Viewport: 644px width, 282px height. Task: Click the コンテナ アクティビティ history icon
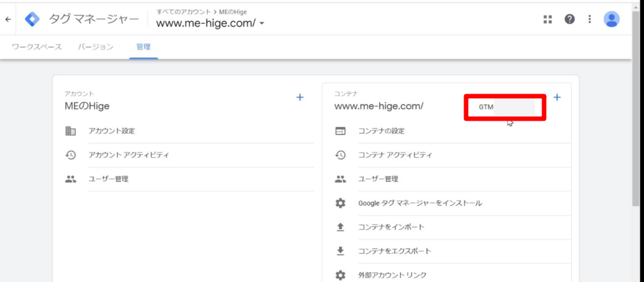(340, 155)
